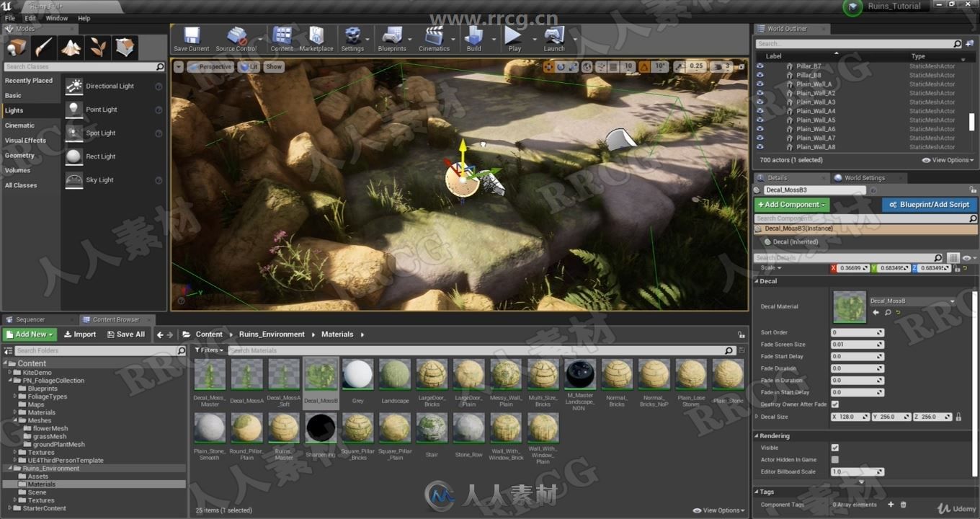Toggle visibility eye for Pillar_B7
The image size is (980, 519).
[x=759, y=66]
